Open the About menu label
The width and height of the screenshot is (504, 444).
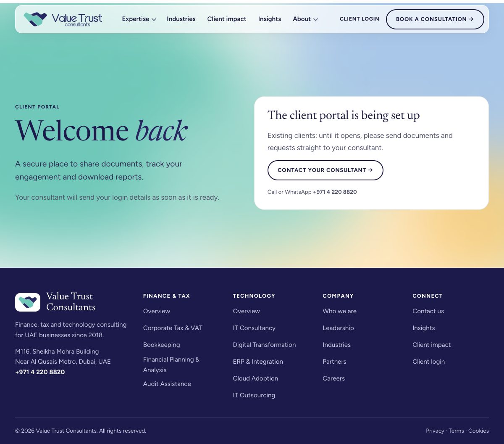click(x=302, y=19)
